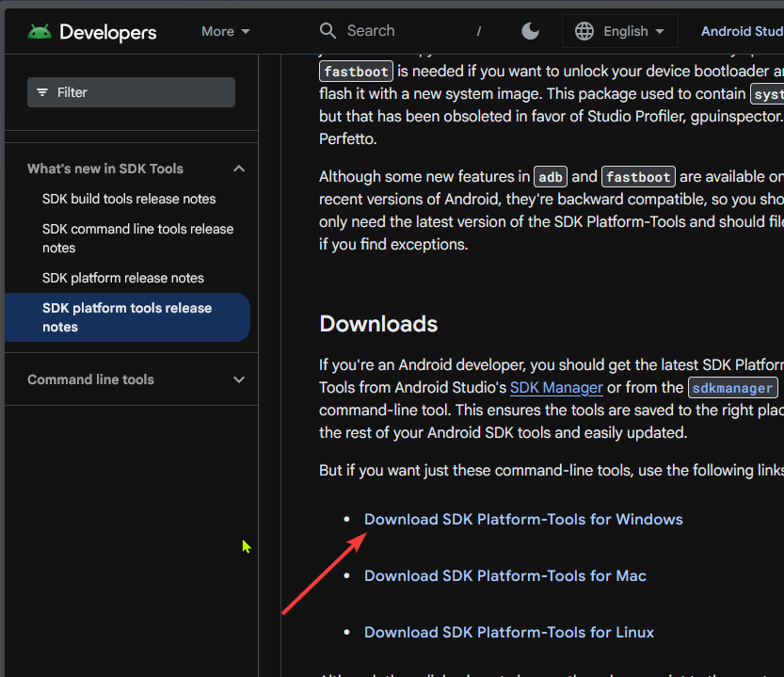Download SDK Platform-Tools for Linux
The width and height of the screenshot is (784, 677).
pyautogui.click(x=509, y=632)
